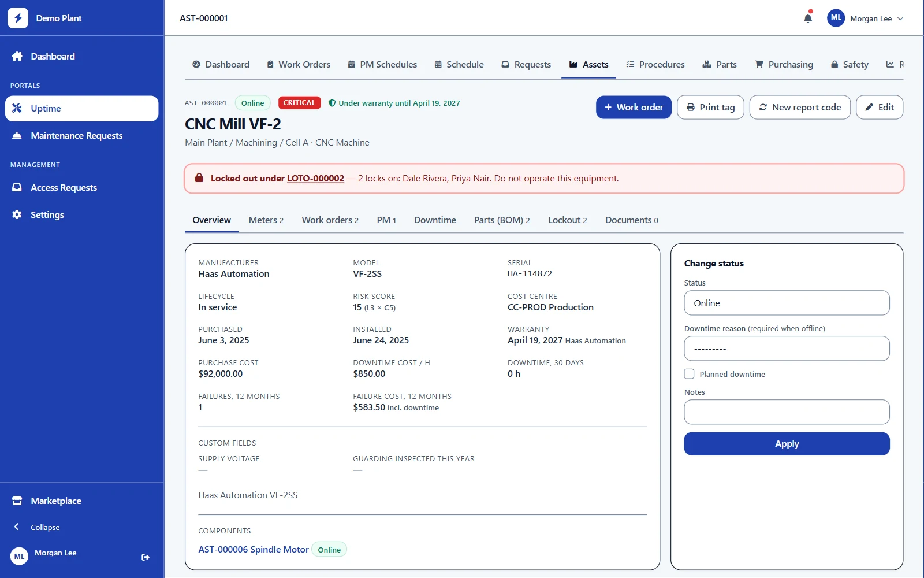
Task: Open the Downtime reason dropdown
Action: pos(787,349)
